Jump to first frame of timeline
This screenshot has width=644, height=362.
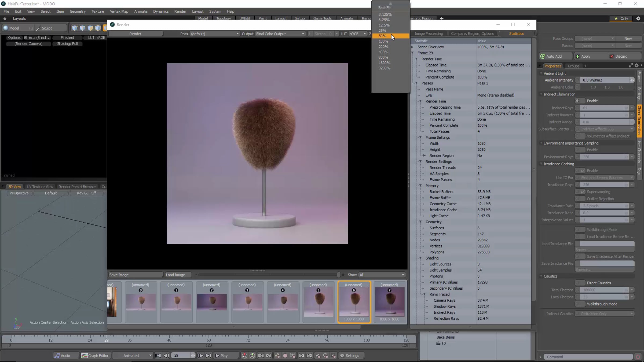[158, 356]
